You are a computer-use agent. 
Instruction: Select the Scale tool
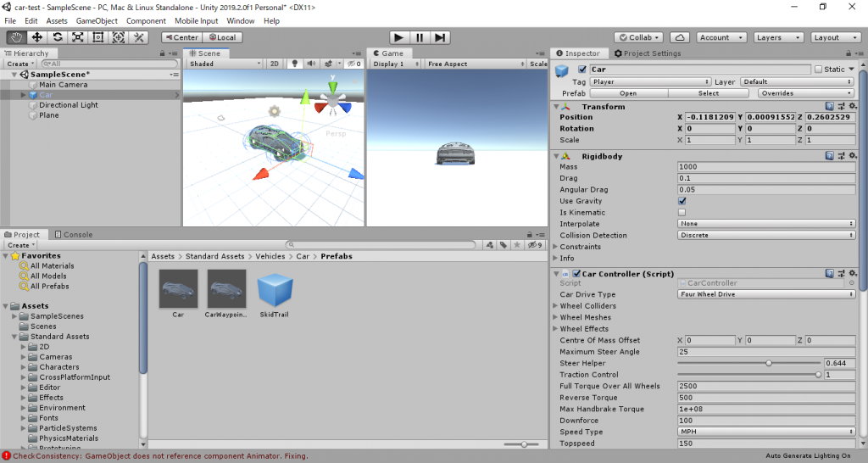(78, 37)
